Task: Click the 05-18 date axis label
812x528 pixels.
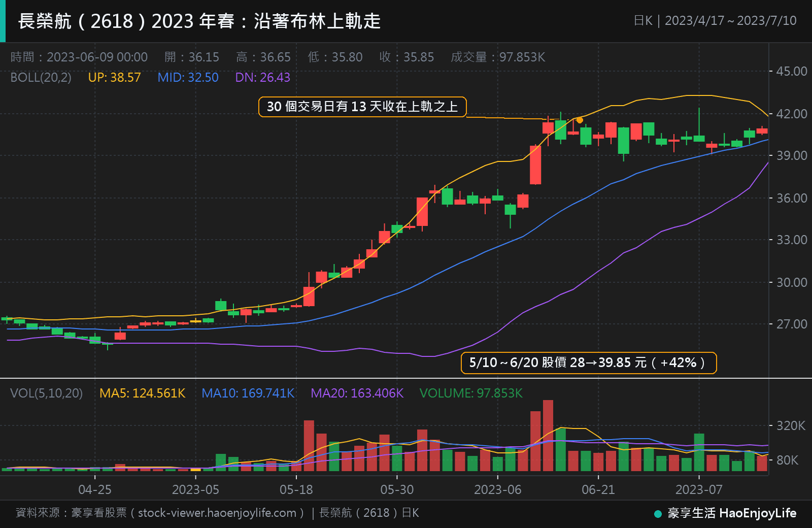Action: click(x=296, y=490)
